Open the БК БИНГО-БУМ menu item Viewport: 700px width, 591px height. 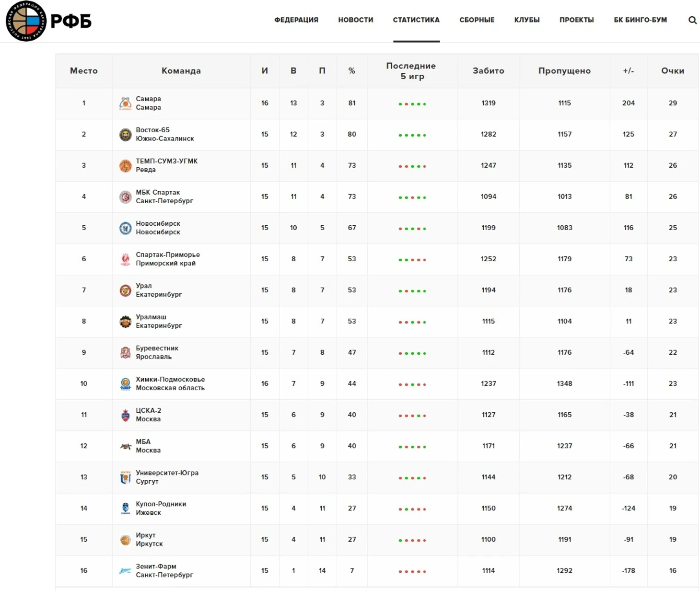point(641,20)
